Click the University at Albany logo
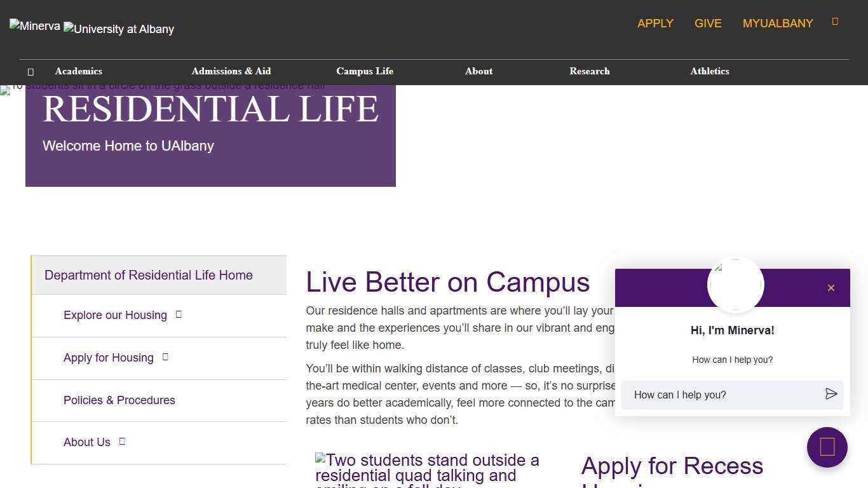The image size is (868, 488). point(118,29)
